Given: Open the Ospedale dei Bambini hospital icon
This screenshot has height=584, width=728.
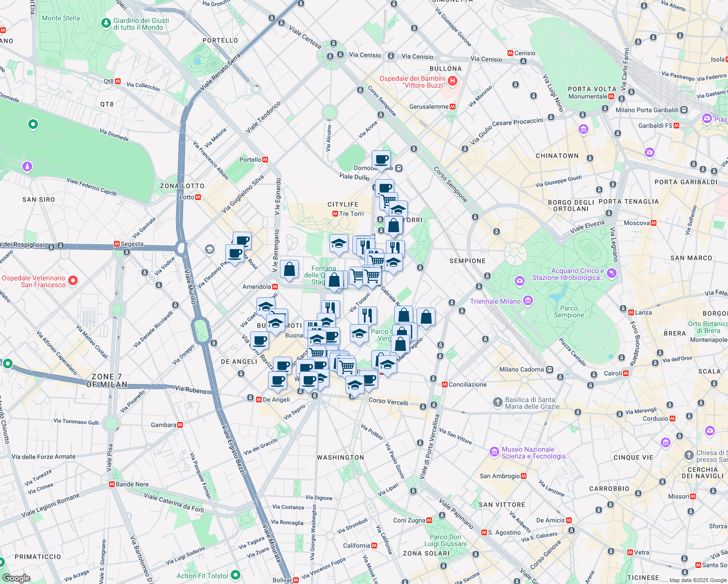Looking at the screenshot, I should click(453, 81).
